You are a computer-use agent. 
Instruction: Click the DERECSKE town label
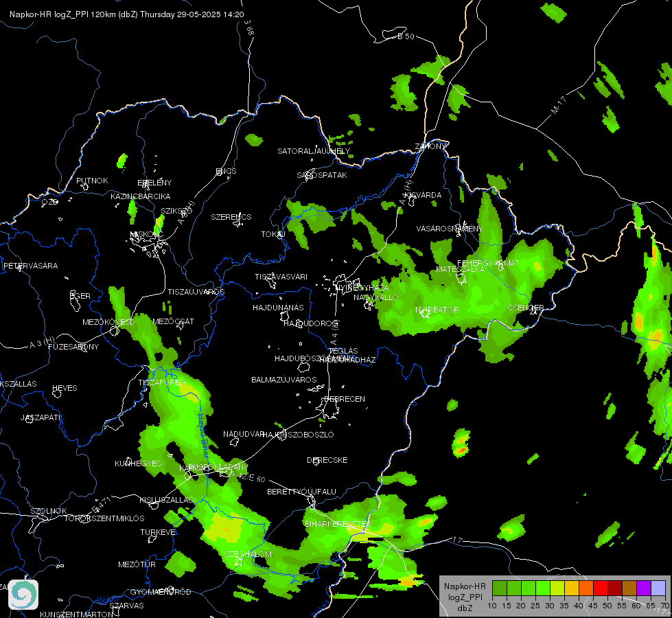pos(327,460)
